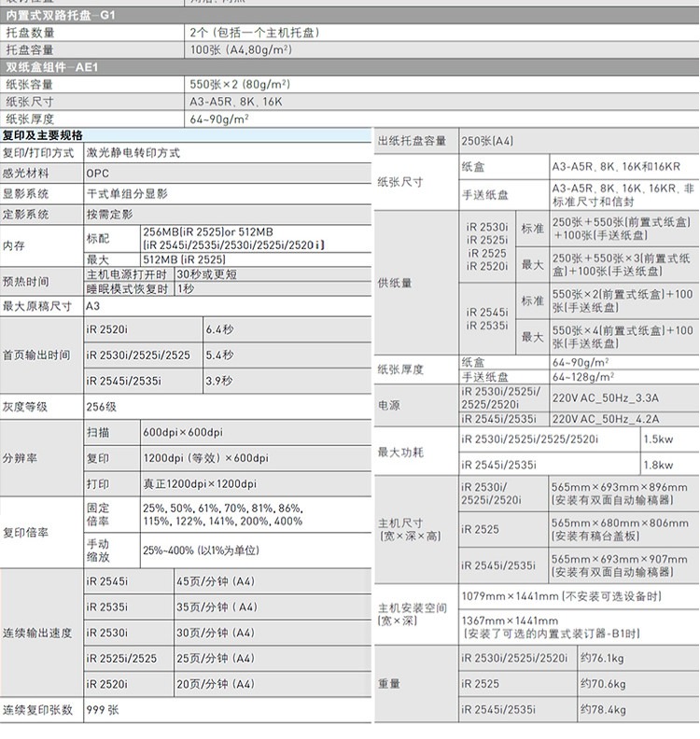
Task: Click the '固定倍率' label
Action: [x=98, y=515]
